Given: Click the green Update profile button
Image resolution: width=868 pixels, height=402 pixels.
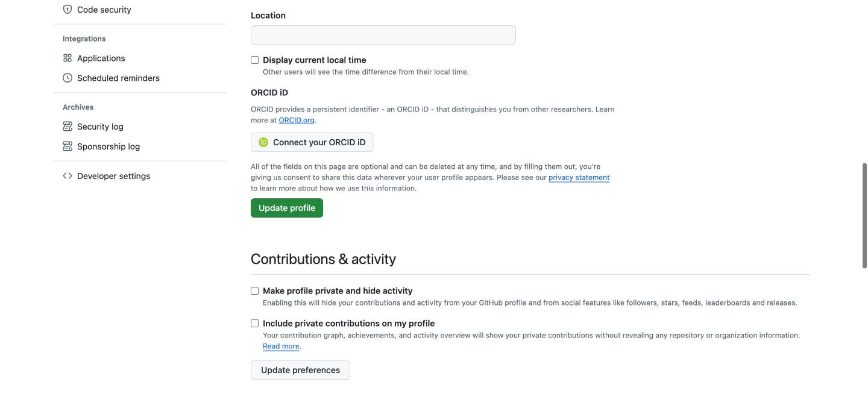Looking at the screenshot, I should click(x=287, y=208).
